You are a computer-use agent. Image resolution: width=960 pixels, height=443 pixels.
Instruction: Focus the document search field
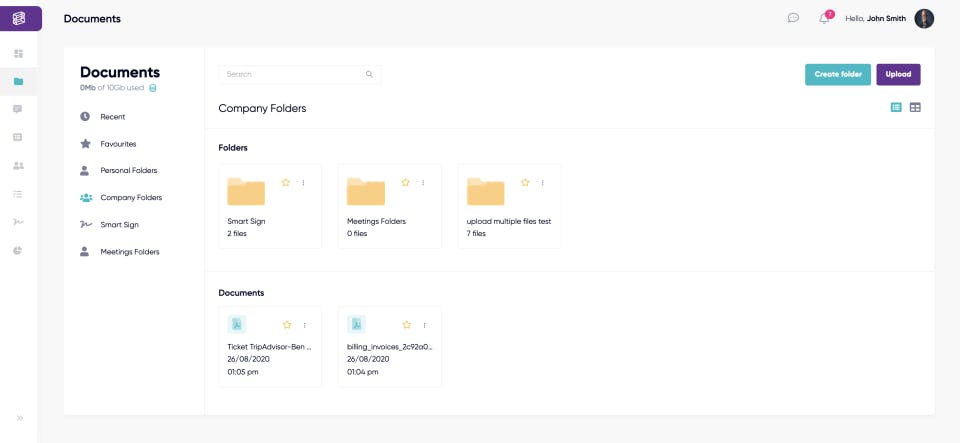[x=292, y=74]
